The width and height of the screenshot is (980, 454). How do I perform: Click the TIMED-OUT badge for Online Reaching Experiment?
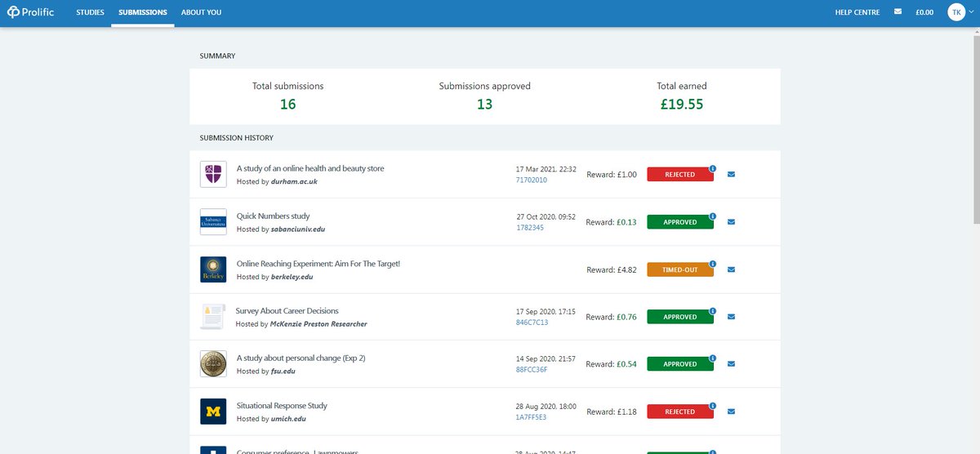click(680, 269)
